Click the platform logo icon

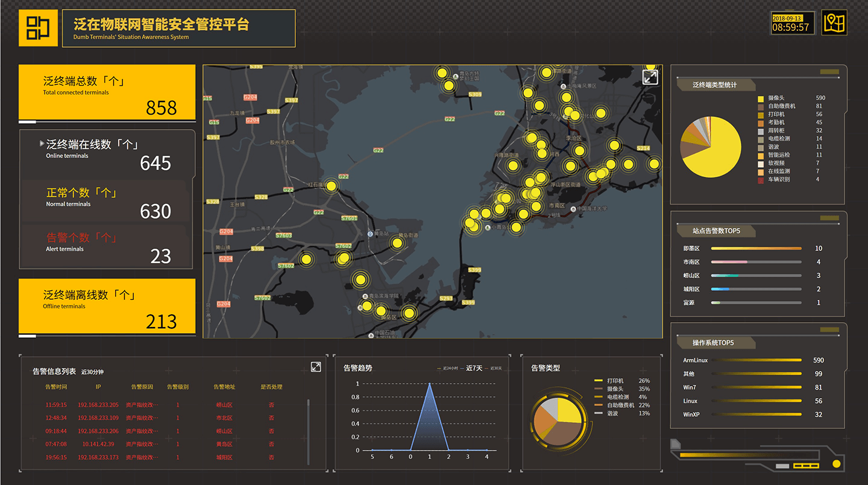(38, 28)
